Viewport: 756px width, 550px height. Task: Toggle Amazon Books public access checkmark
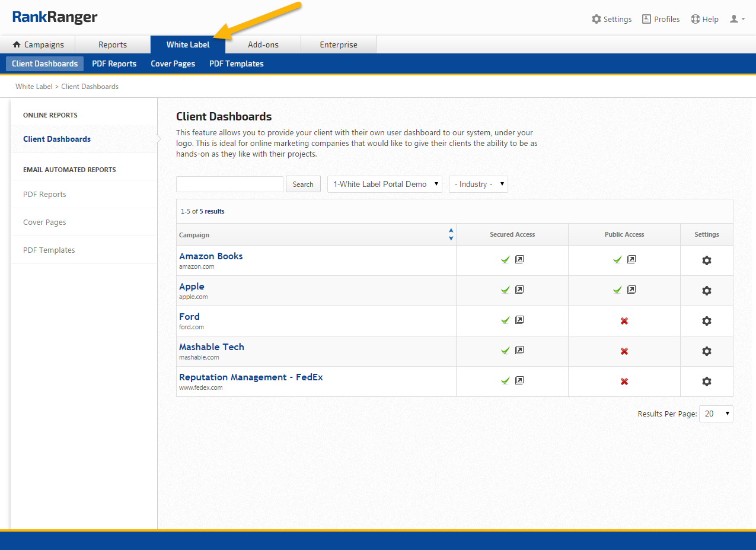pyautogui.click(x=617, y=259)
